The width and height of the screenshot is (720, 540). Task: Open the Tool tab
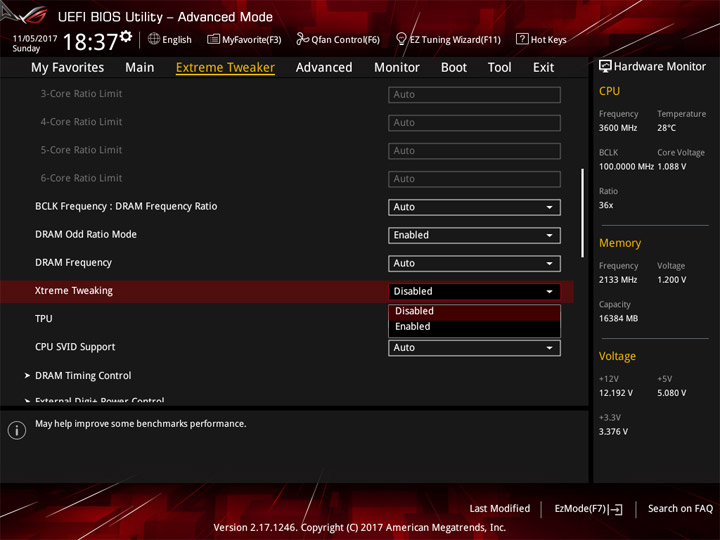point(500,68)
